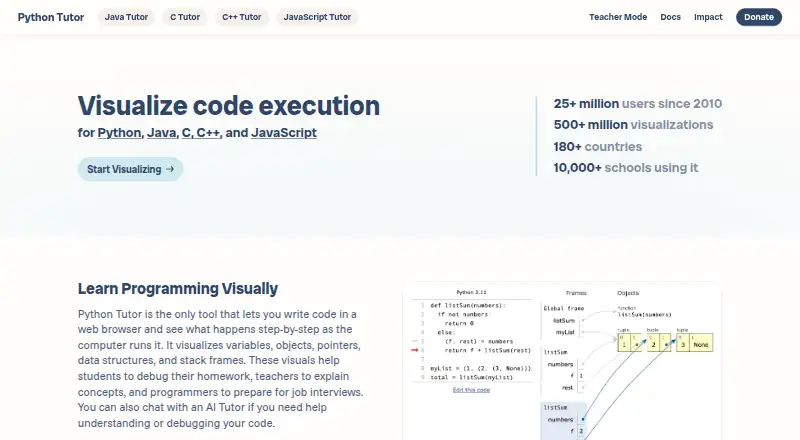The height and width of the screenshot is (440, 800).
Task: Click the 'Visualize code execution' heading
Action: (229, 106)
